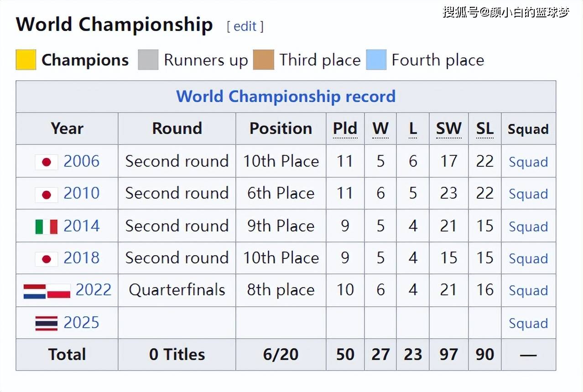The height and width of the screenshot is (392, 583).
Task: Click the Pld column header abbreviation
Action: tap(345, 129)
